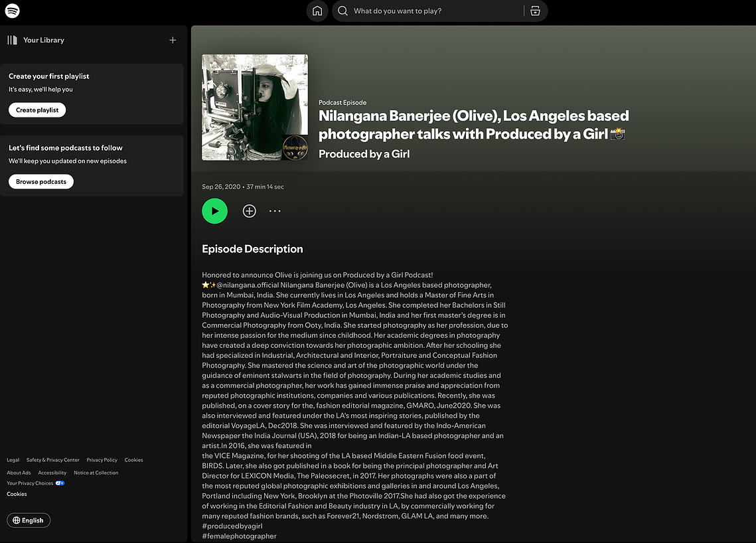Click '#femalephotographer' hashtag text

click(x=239, y=536)
